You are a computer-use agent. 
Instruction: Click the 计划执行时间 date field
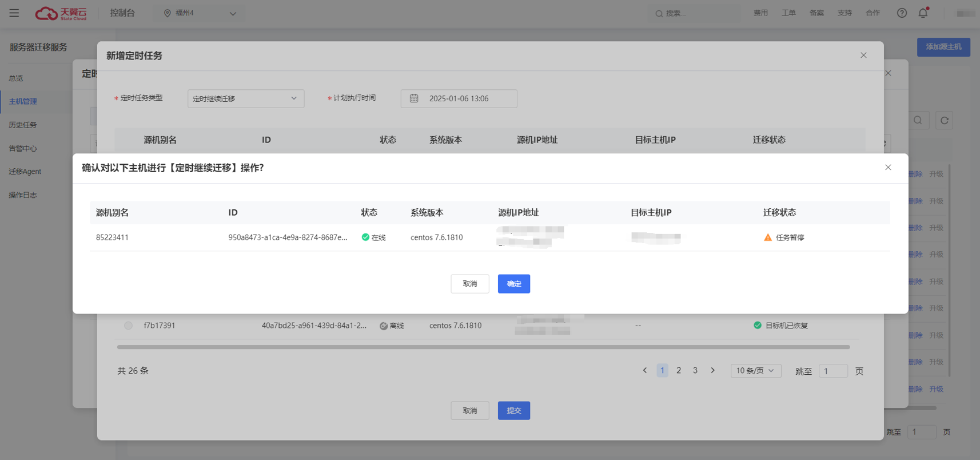tap(459, 98)
